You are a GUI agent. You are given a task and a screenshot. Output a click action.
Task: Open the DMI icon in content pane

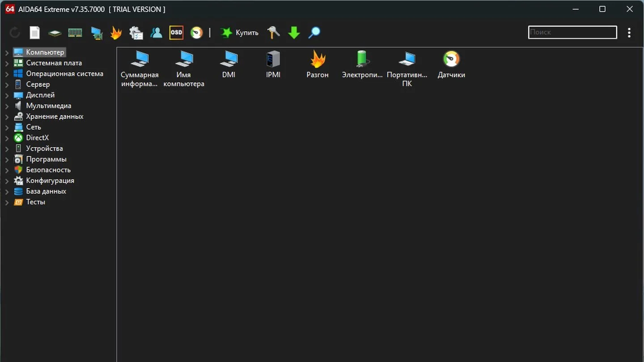coord(229,65)
